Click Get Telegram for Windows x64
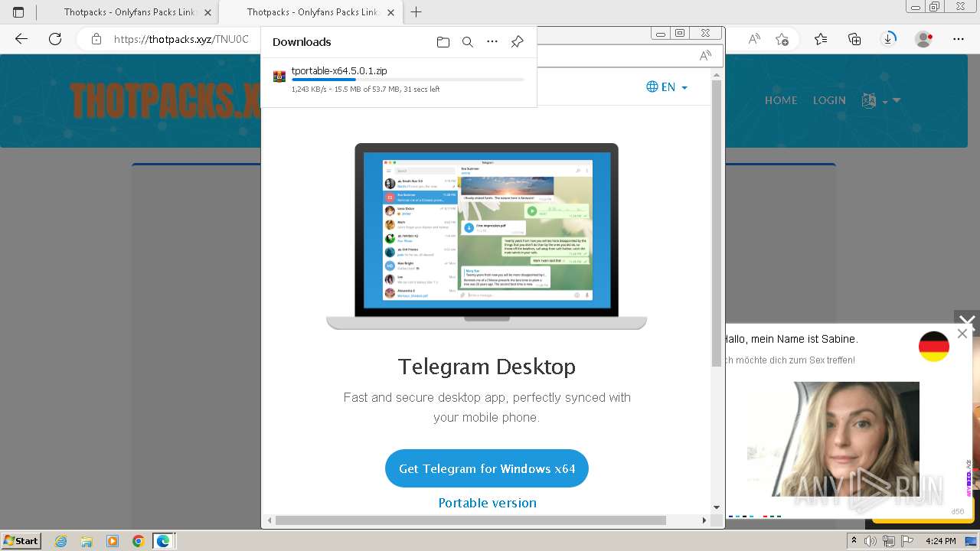Screen dimensions: 980x551 tap(487, 468)
